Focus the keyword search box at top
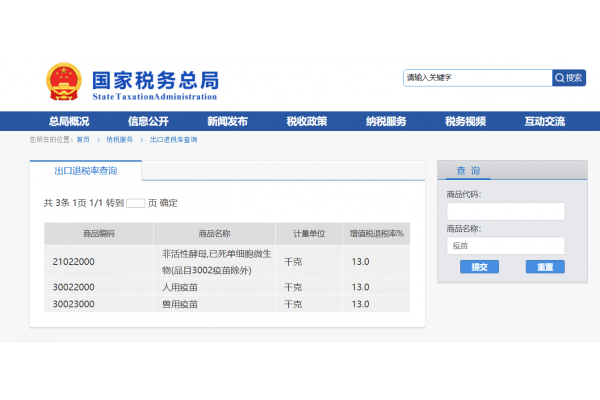The image size is (600, 400). (x=477, y=78)
